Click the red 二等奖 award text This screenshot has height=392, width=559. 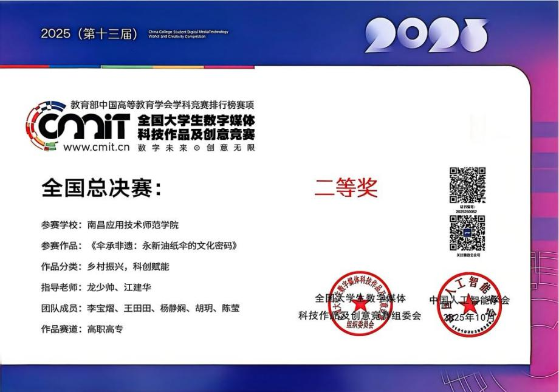(x=346, y=188)
